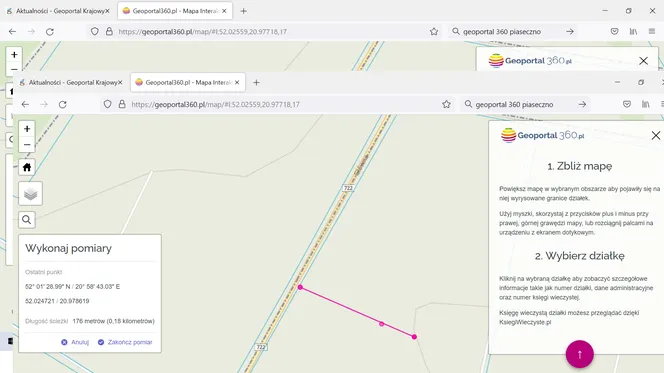This screenshot has width=664, height=373.
Task: Click the last measurement point at line end
Action: click(414, 337)
